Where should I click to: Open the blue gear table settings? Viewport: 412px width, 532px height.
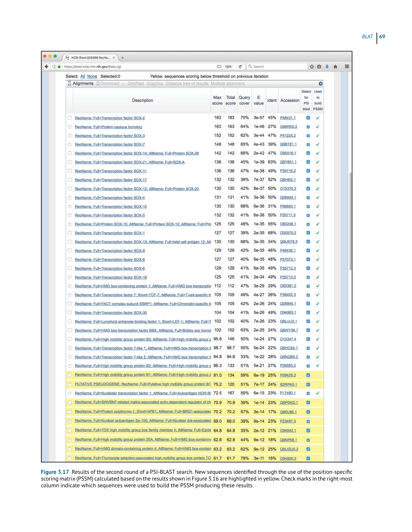321,83
